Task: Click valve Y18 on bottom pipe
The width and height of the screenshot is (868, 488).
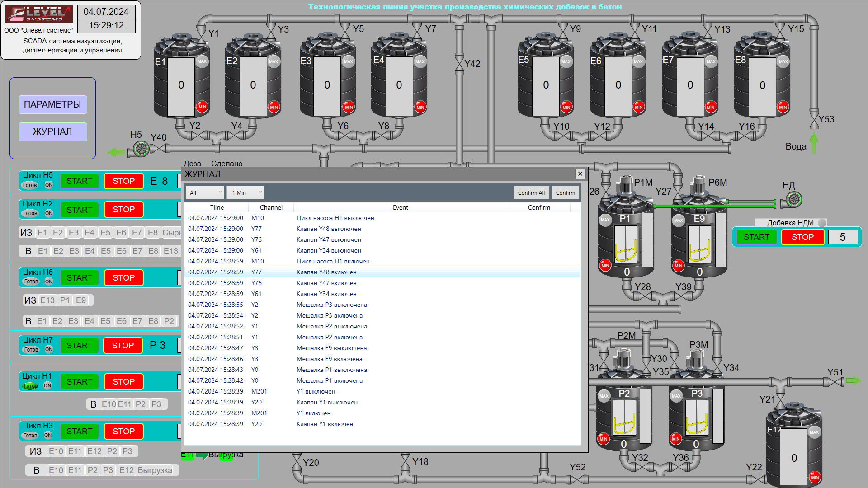Action: point(406,462)
